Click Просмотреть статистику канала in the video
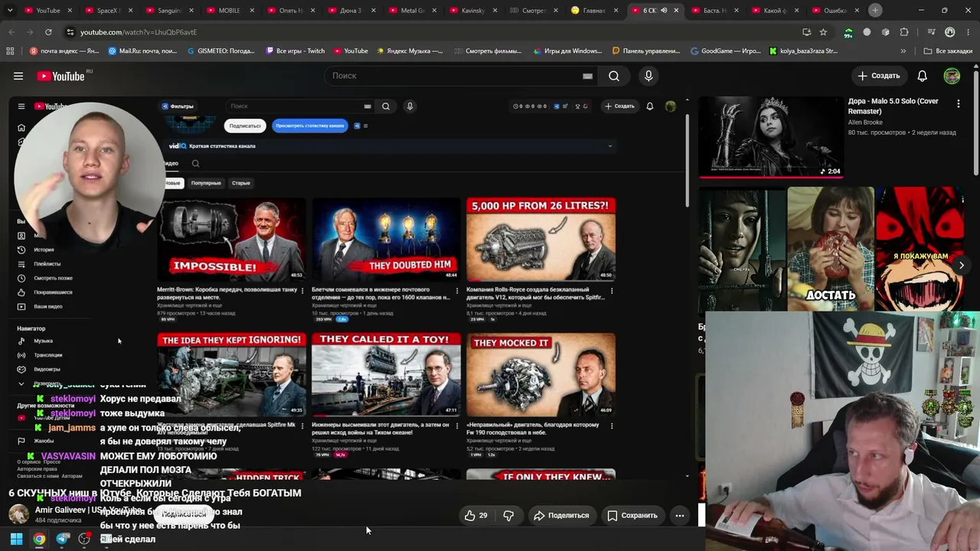The height and width of the screenshot is (551, 980). (x=309, y=126)
